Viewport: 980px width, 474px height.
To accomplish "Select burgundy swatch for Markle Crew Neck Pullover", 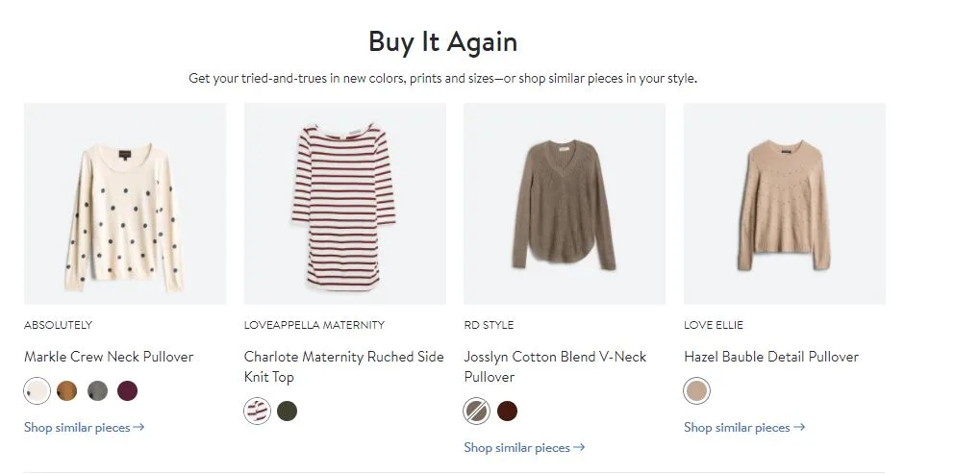I will click(x=127, y=391).
